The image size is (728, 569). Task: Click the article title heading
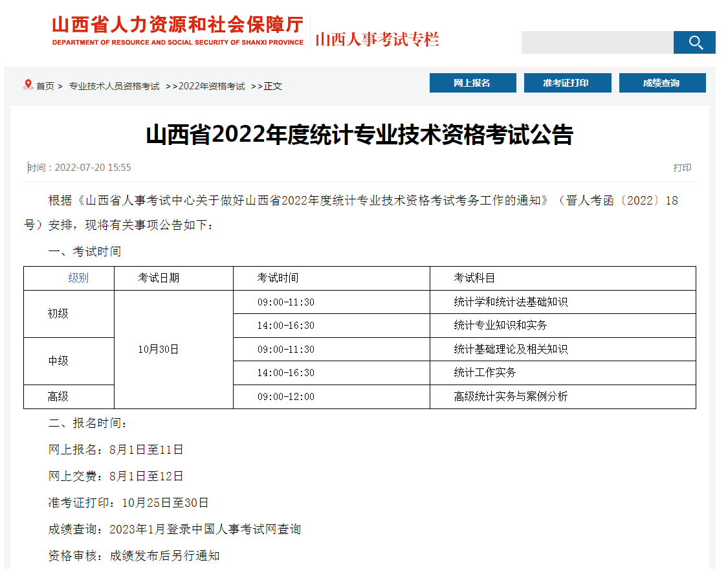(359, 135)
